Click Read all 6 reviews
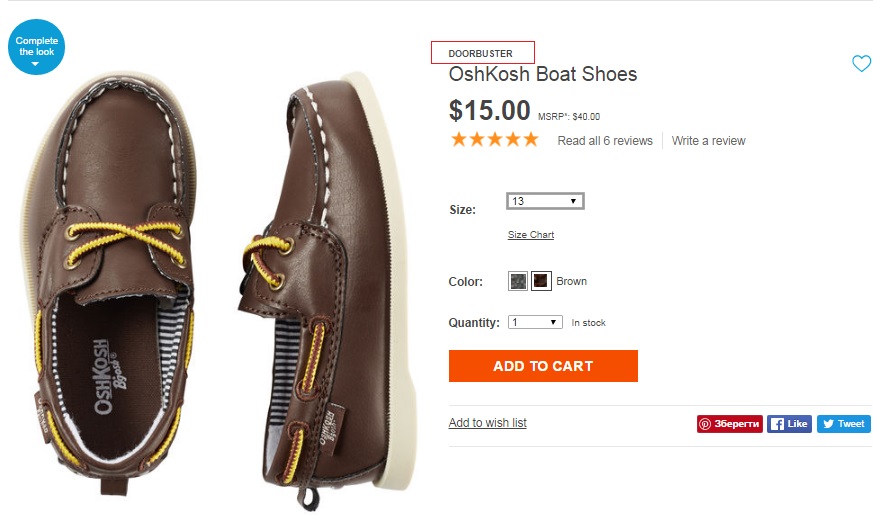This screenshot has width=873, height=515. point(605,141)
